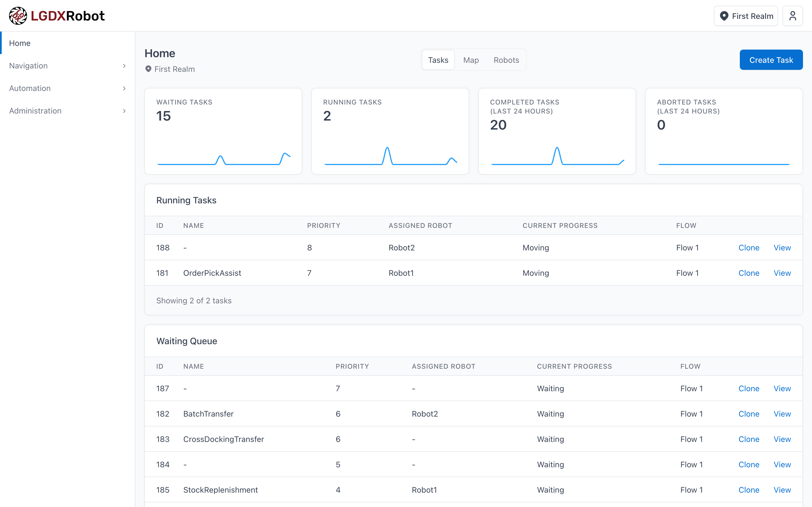This screenshot has width=812, height=507.
Task: Switch to the Map tab
Action: pyautogui.click(x=471, y=60)
